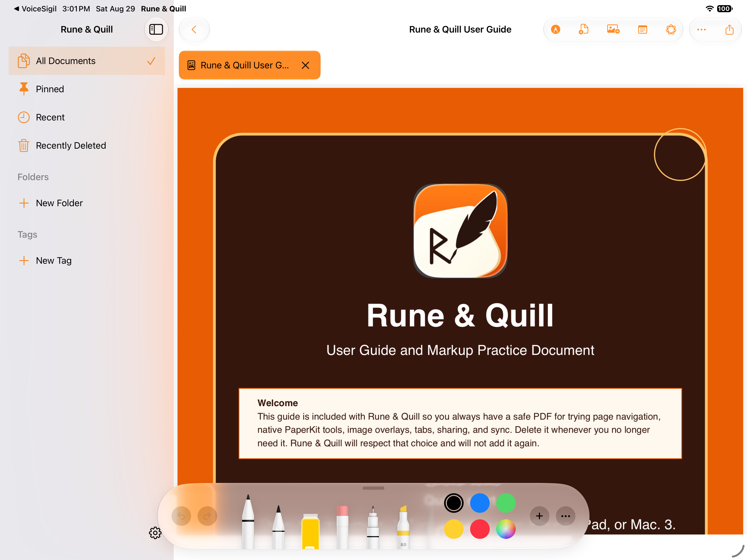Select the pink eraser tool
The height and width of the screenshot is (560, 747).
[x=343, y=527]
